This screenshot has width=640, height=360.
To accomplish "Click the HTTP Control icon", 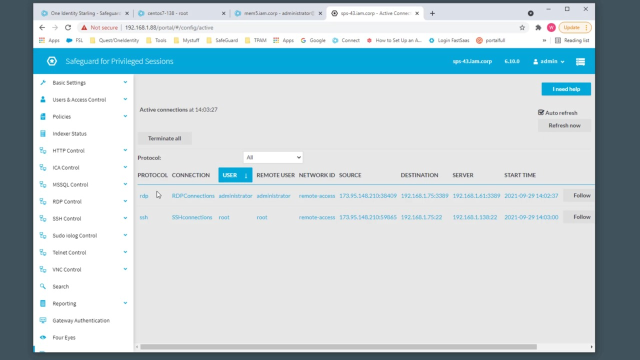I will [x=43, y=151].
